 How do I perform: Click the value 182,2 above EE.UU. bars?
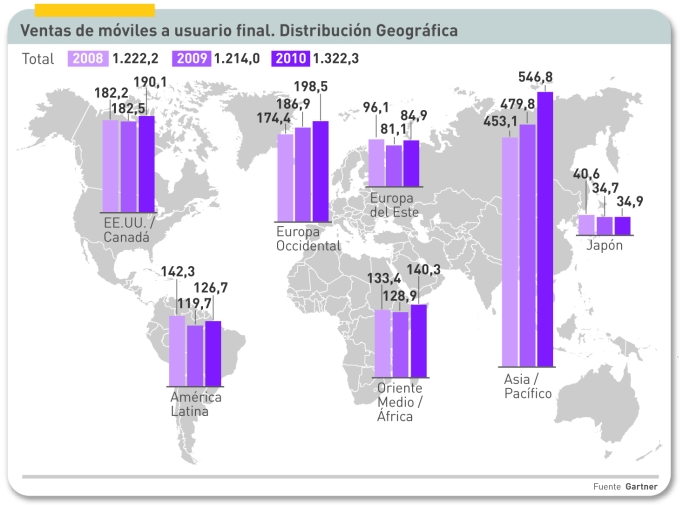[x=111, y=93]
